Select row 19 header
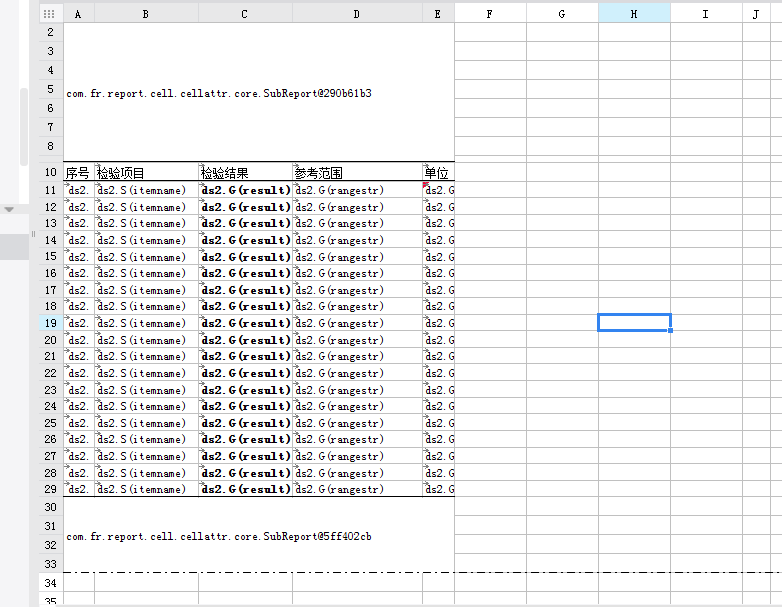Viewport: 782px width, 607px height. click(x=50, y=323)
